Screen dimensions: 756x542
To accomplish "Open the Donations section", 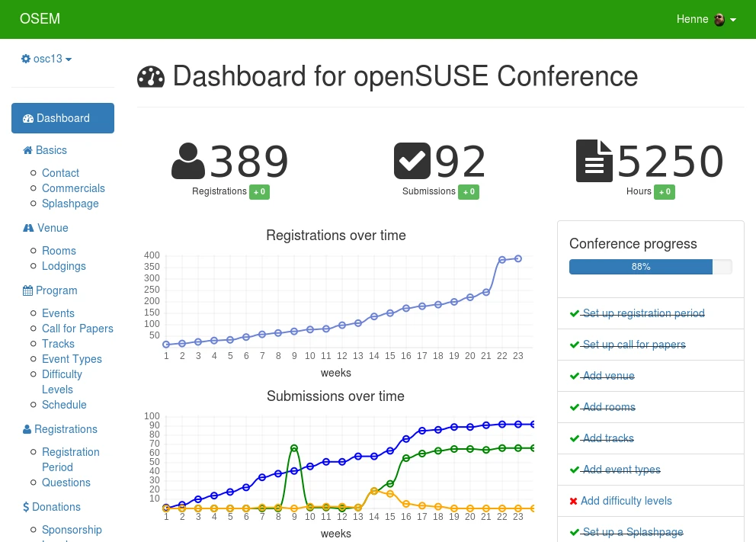I will point(56,507).
